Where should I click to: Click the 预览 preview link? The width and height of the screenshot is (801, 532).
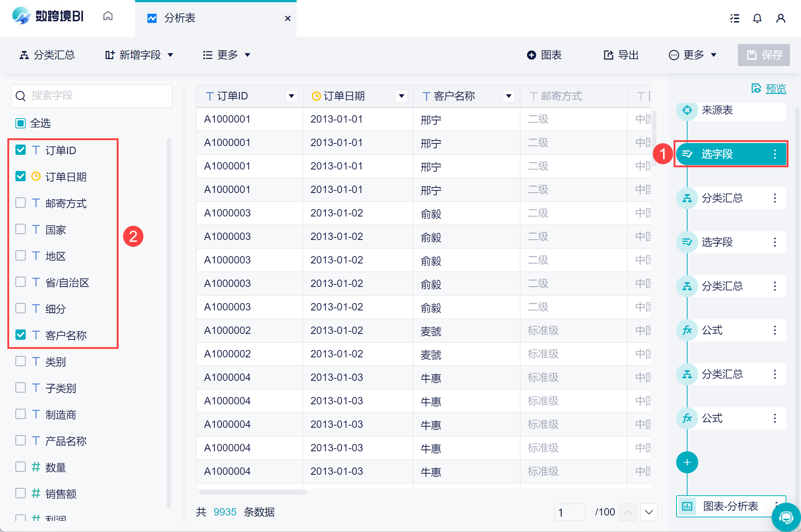pyautogui.click(x=775, y=88)
